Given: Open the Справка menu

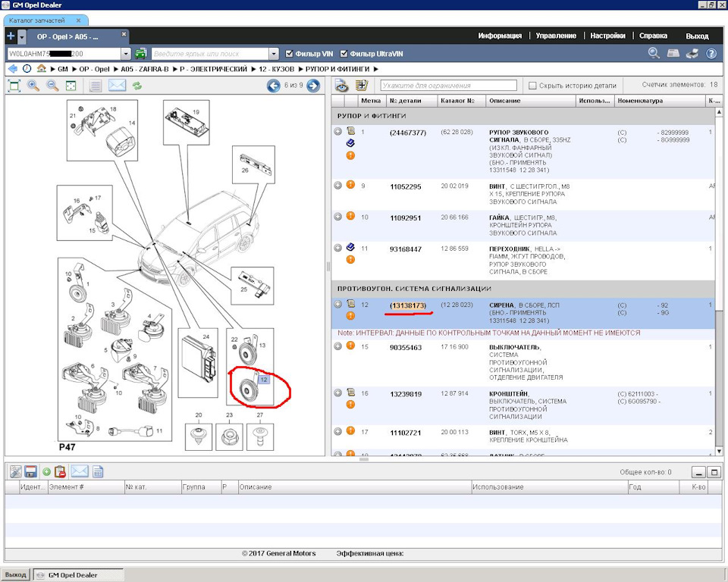Looking at the screenshot, I should tap(653, 36).
